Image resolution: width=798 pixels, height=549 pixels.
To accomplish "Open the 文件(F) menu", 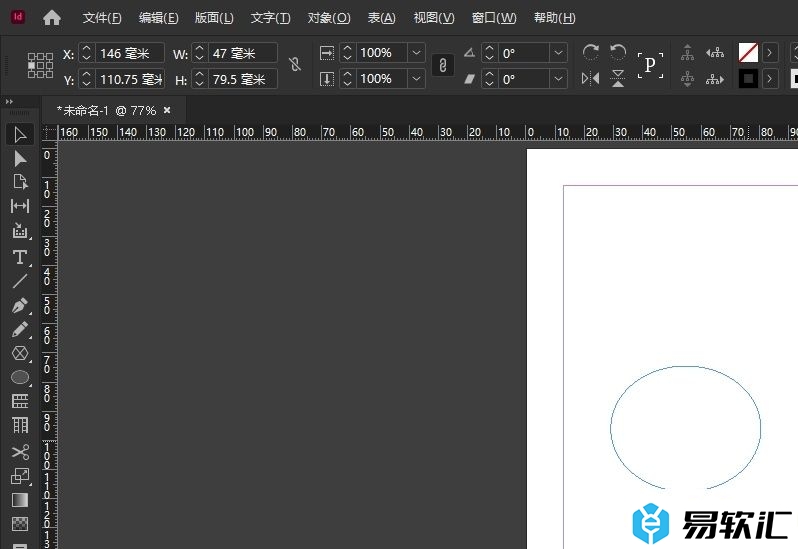I will click(x=102, y=18).
